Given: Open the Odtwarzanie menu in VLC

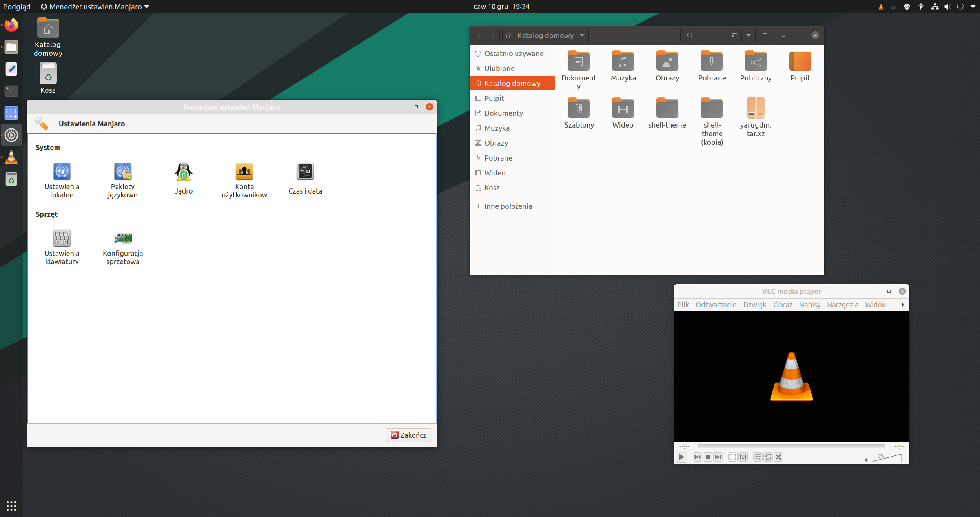Looking at the screenshot, I should pos(716,305).
